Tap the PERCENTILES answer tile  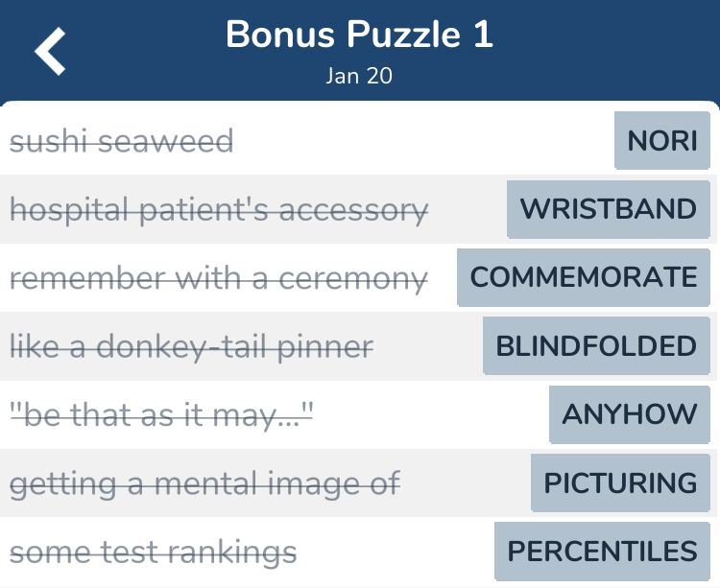point(603,551)
